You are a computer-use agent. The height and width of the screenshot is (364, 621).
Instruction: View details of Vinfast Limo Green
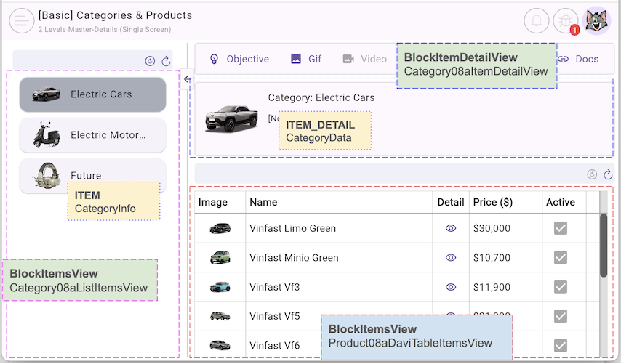451,228
